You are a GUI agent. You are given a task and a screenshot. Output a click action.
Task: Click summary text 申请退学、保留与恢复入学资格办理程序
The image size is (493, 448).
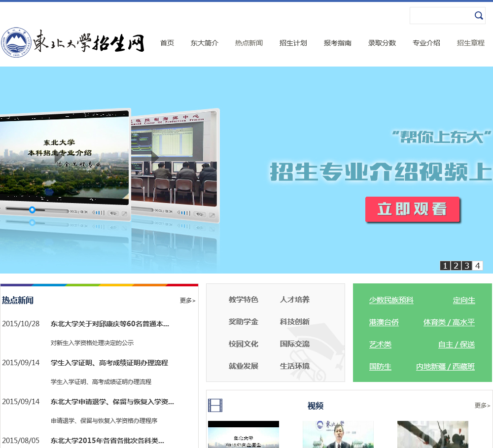tap(104, 421)
